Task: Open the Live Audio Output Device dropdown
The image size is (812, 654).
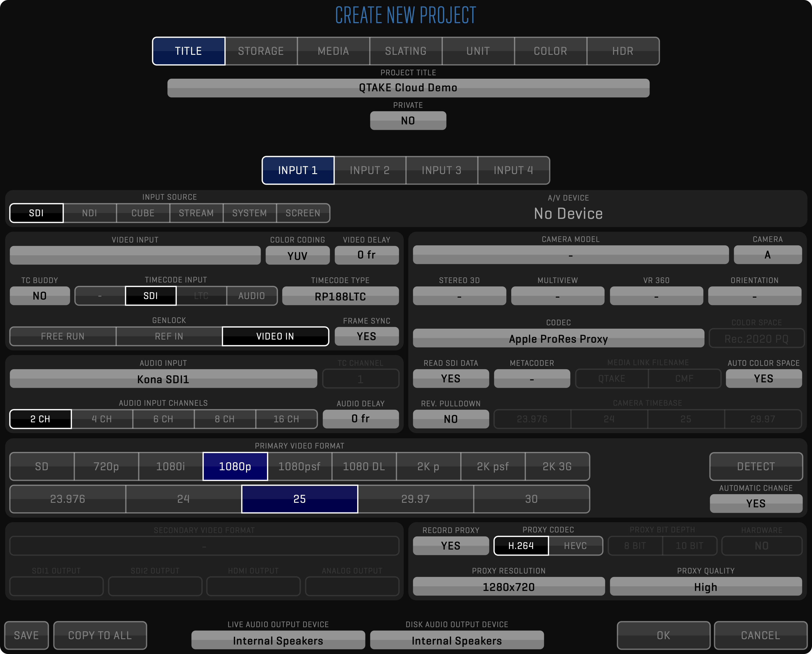Action: [278, 640]
